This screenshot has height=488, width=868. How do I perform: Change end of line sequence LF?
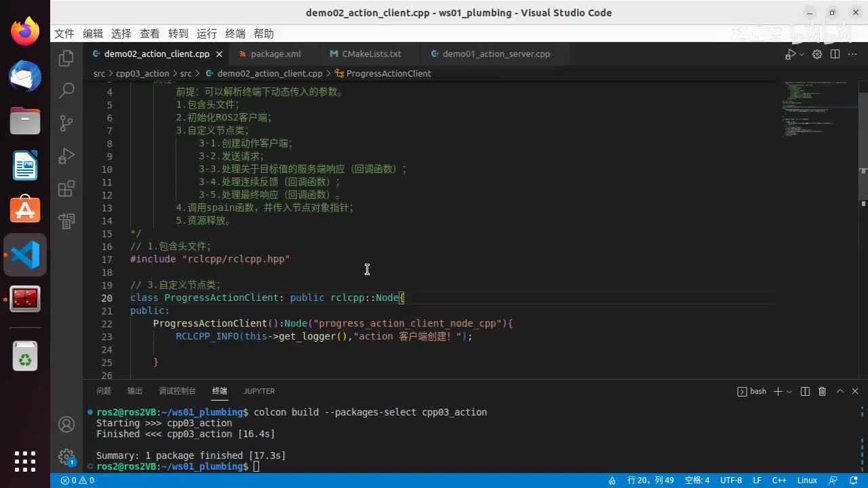coord(757,481)
